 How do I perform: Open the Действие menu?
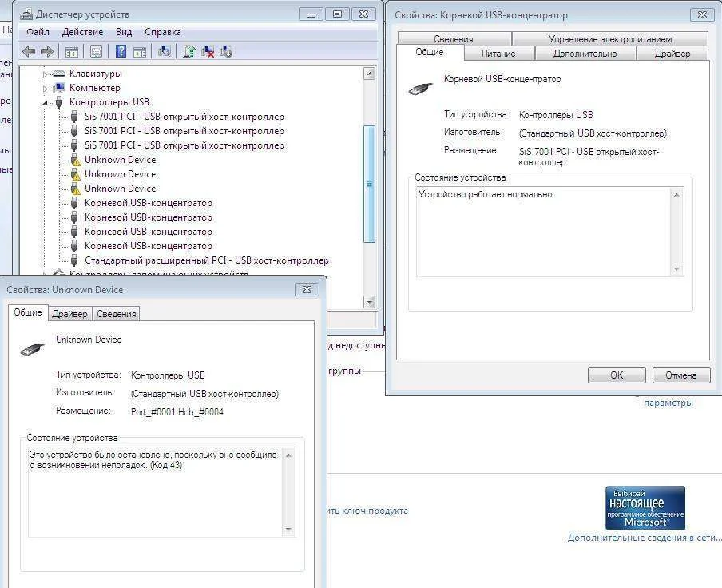(x=82, y=32)
